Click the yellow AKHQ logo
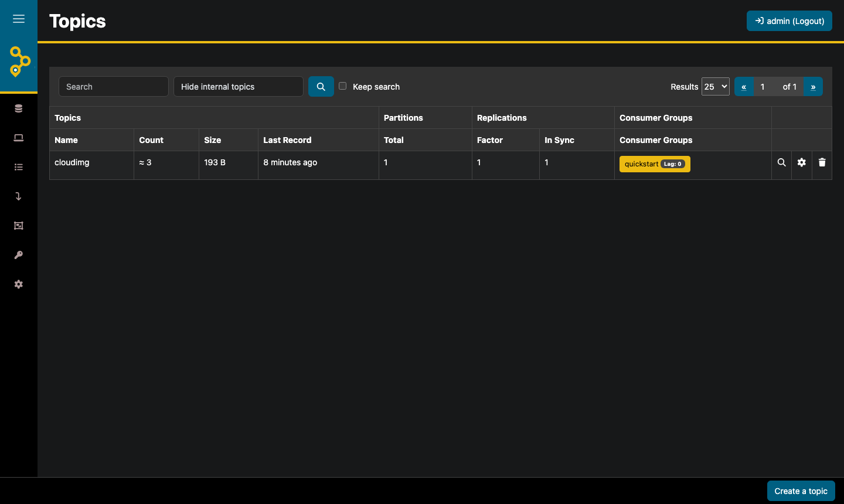The width and height of the screenshot is (844, 504). coord(19,61)
